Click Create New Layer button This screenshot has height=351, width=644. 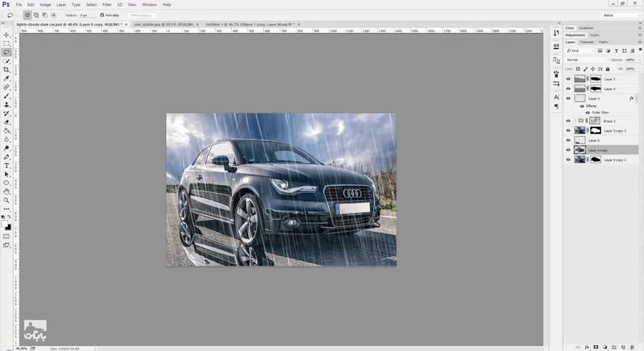[x=623, y=347]
